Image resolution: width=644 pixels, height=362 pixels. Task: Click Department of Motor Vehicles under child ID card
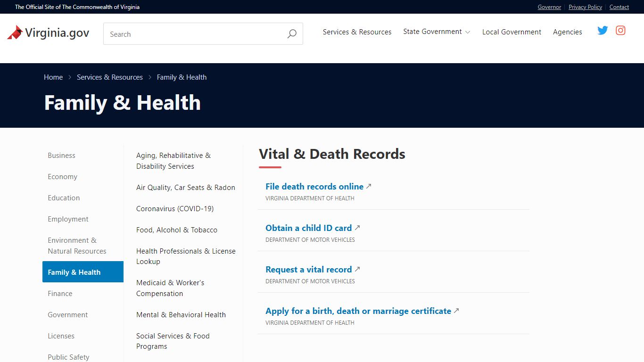(x=310, y=240)
